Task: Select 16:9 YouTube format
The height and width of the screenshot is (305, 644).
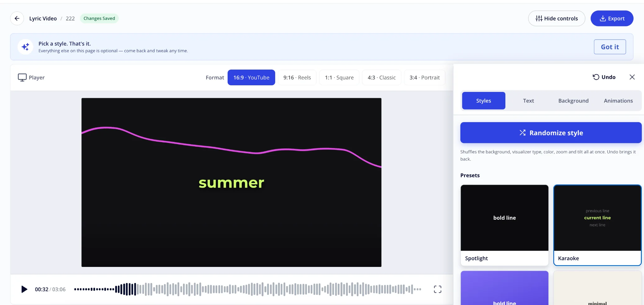Action: (x=251, y=77)
